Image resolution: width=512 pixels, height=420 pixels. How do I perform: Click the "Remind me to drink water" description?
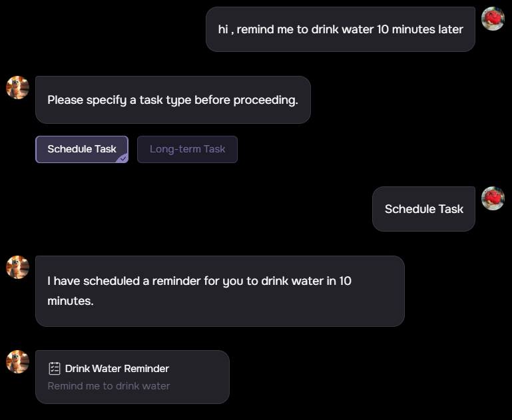coord(109,386)
